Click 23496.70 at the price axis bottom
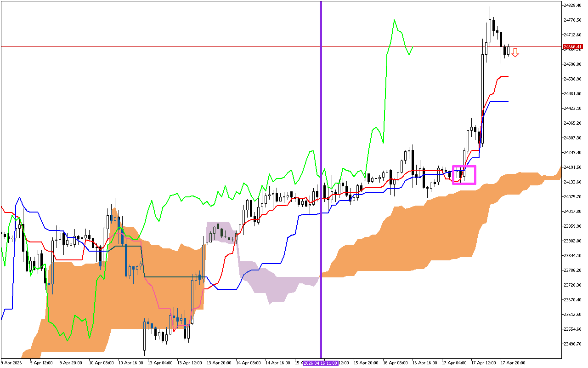 (573, 344)
